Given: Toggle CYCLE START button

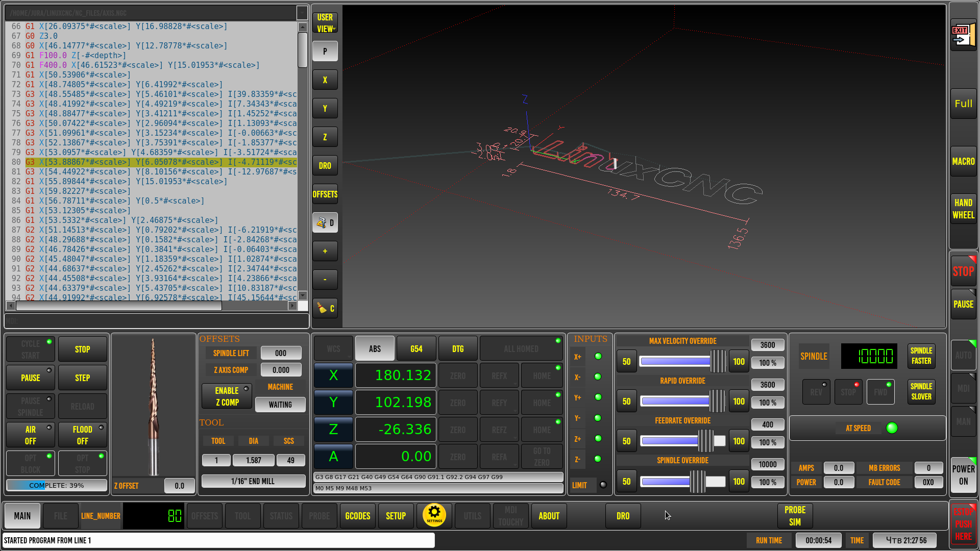Looking at the screenshot, I should pyautogui.click(x=31, y=349).
